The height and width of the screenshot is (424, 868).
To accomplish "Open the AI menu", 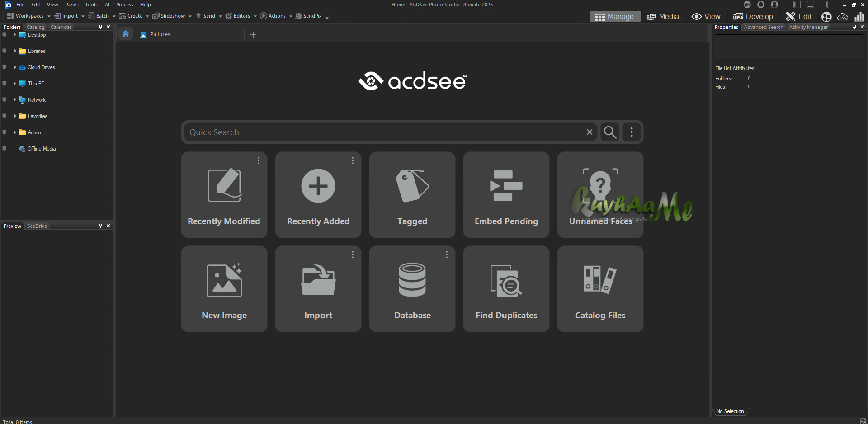I will 107,5.
